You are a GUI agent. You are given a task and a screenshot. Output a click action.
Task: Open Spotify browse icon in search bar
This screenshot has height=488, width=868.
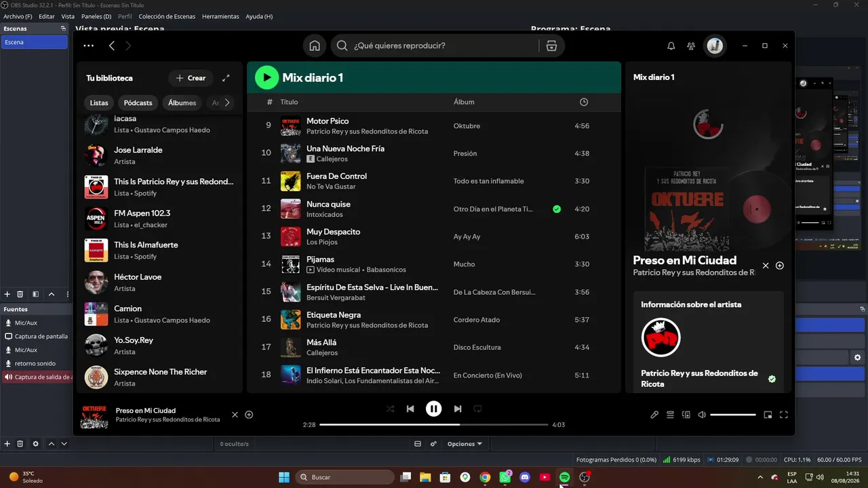click(551, 45)
